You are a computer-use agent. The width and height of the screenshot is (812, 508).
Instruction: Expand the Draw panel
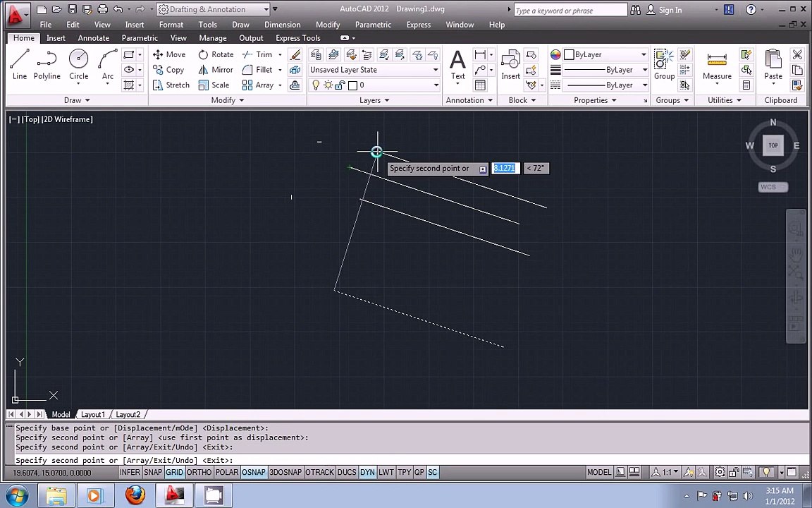[x=77, y=100]
